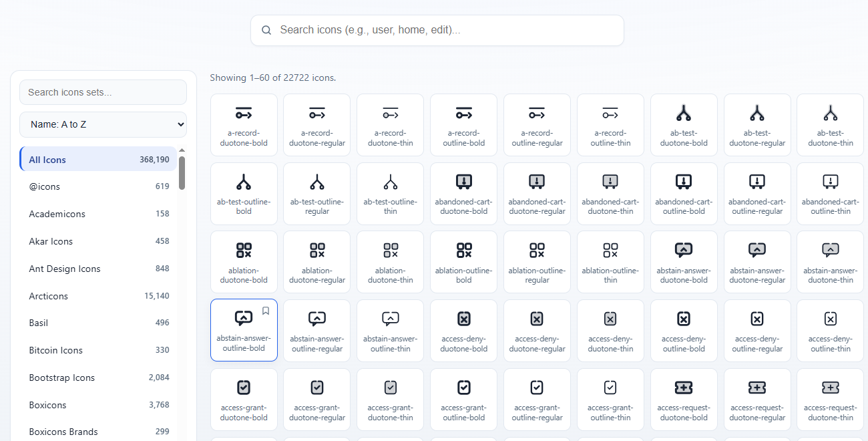Select the All Icons set
The height and width of the screenshot is (441, 868).
pos(98,160)
